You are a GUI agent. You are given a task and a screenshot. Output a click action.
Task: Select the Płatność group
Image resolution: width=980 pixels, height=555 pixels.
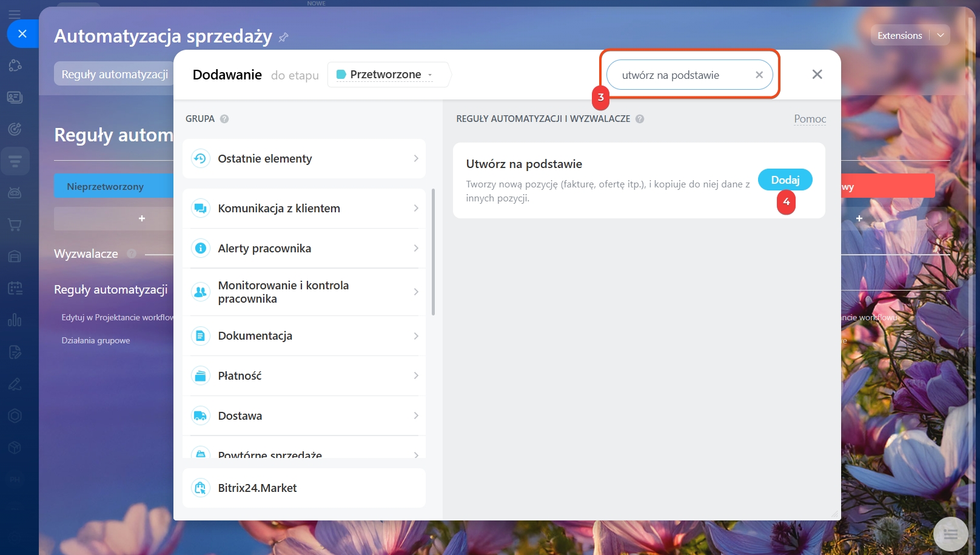[x=304, y=376]
